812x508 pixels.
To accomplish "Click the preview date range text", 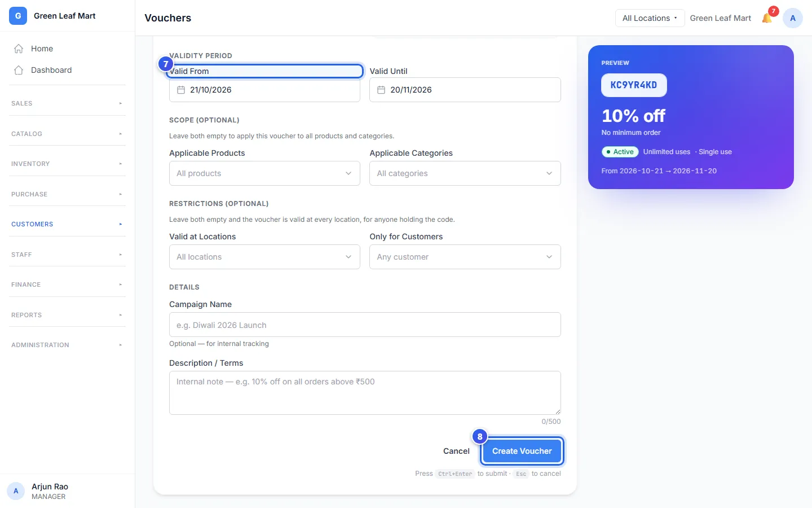I will coord(659,171).
